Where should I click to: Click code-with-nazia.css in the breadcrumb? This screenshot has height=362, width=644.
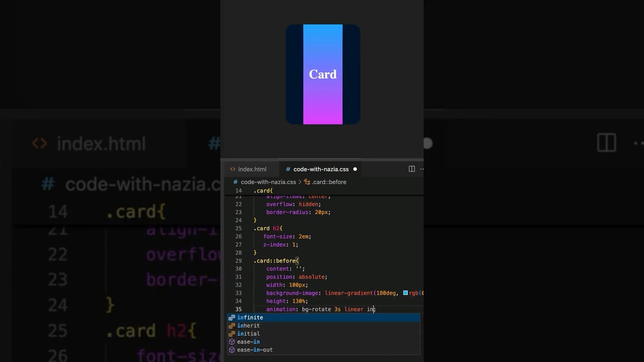coord(268,182)
